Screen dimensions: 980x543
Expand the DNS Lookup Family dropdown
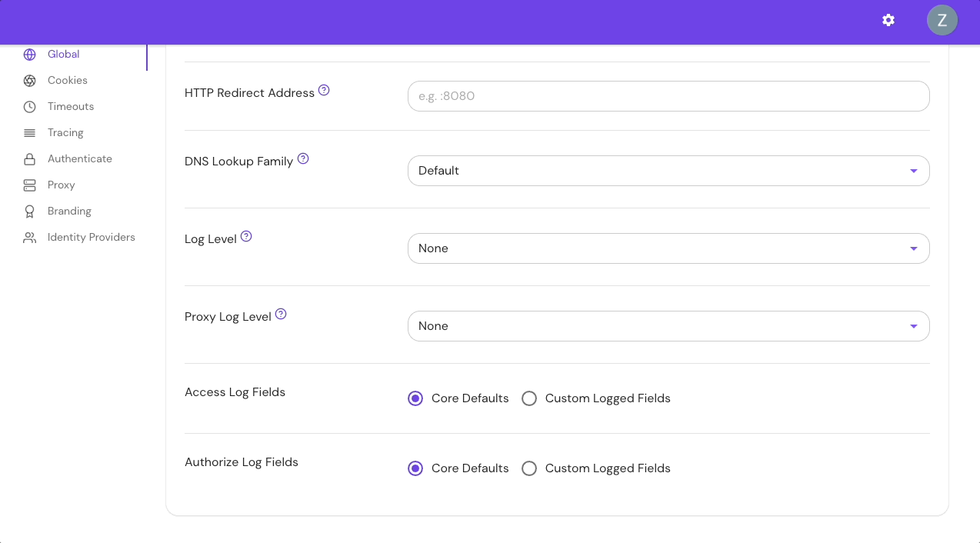coord(668,171)
